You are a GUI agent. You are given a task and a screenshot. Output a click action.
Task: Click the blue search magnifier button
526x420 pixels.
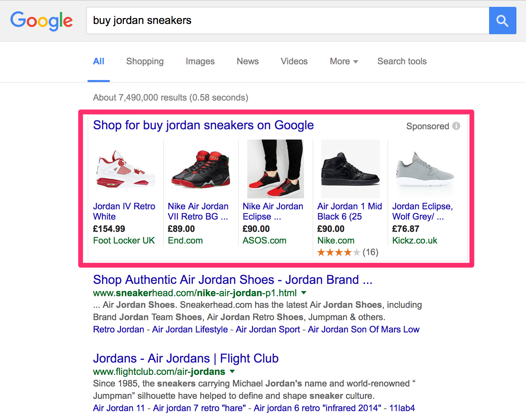tap(502, 21)
